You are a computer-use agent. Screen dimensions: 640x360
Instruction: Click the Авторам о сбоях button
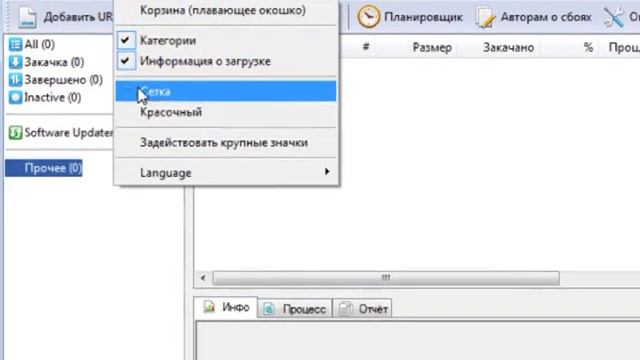(x=533, y=17)
